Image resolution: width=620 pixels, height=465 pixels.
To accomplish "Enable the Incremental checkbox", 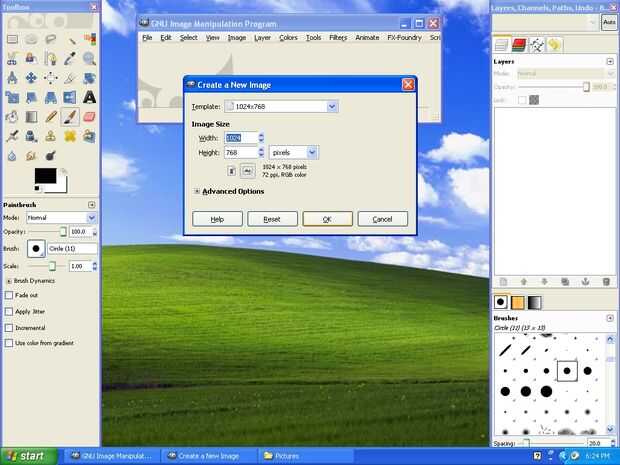I will 9,328.
